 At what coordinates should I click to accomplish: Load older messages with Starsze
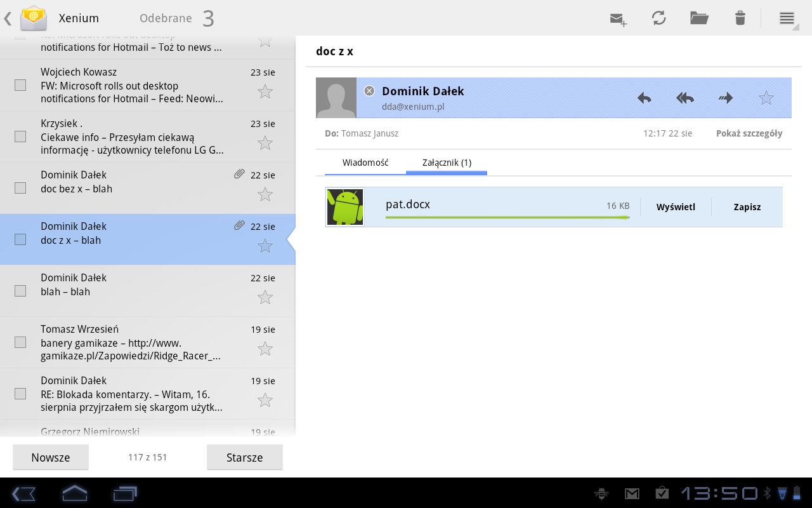[x=244, y=457]
